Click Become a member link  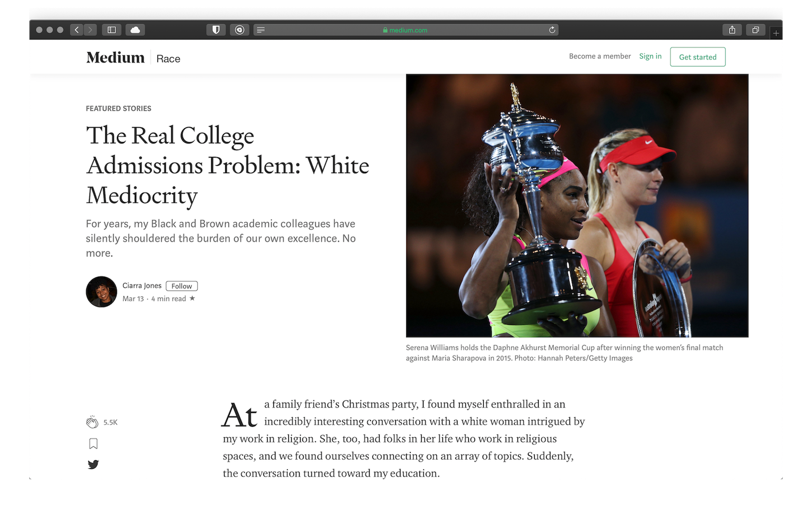pyautogui.click(x=600, y=56)
